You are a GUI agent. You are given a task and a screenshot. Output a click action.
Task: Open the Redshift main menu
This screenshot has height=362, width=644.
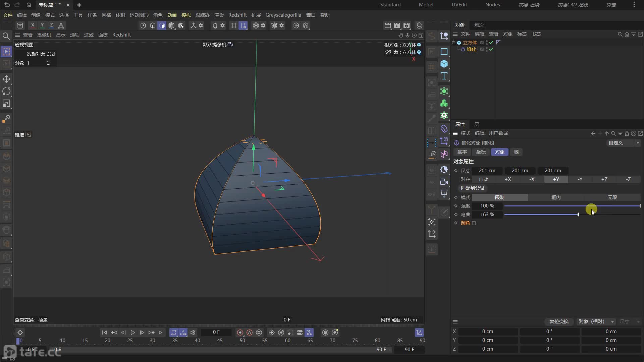coord(237,15)
